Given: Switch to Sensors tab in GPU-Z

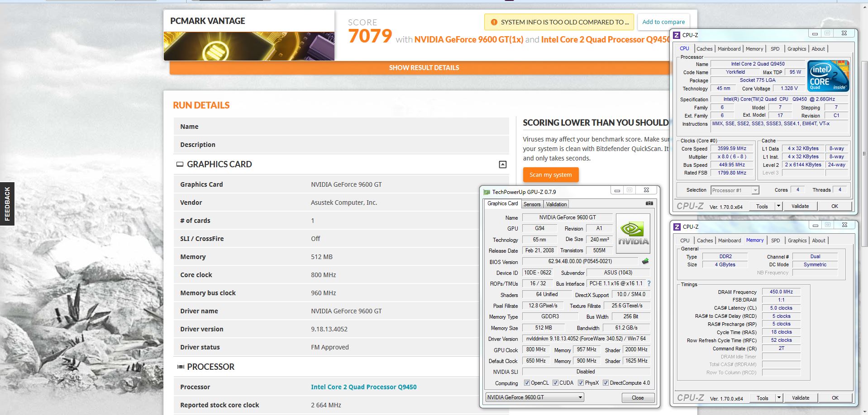Looking at the screenshot, I should (x=532, y=204).
